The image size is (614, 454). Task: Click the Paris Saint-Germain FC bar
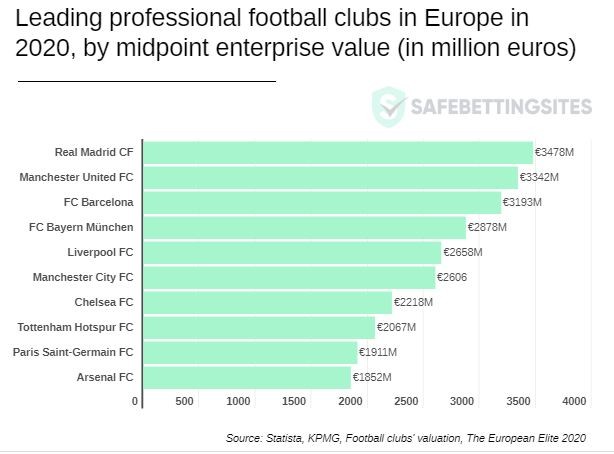point(250,352)
